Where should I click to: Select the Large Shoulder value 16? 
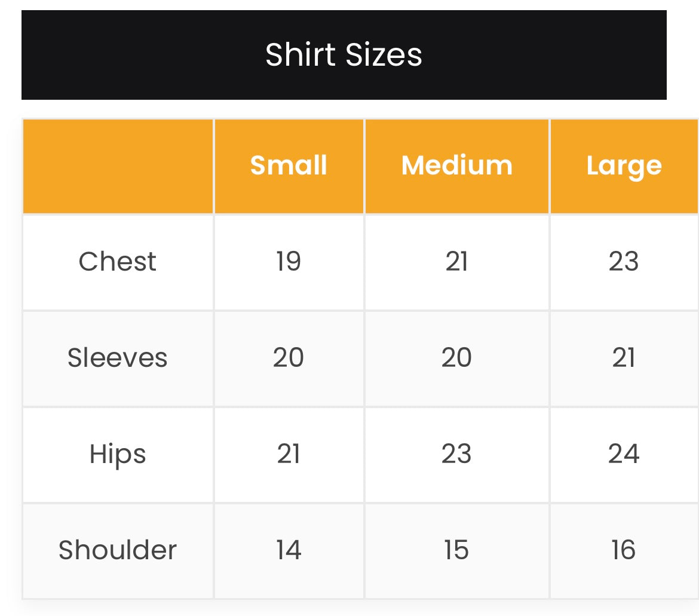click(x=623, y=550)
